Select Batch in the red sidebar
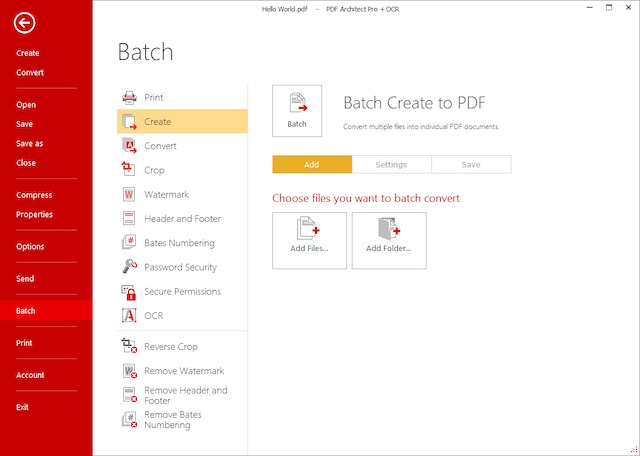Viewport: 640px width, 456px height. coord(46,311)
